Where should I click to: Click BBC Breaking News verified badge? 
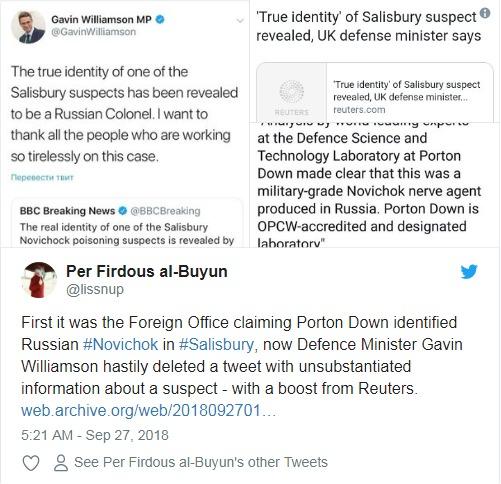123,211
